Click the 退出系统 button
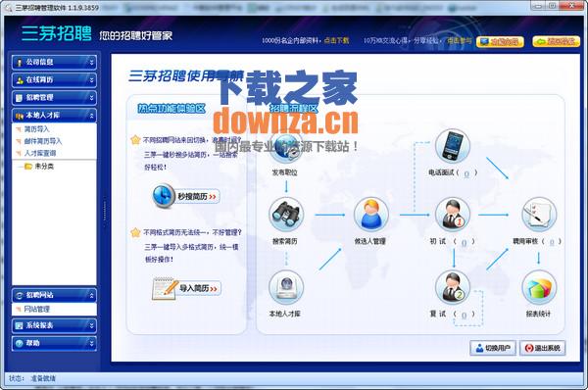This screenshot has width=588, height=390. (543, 348)
